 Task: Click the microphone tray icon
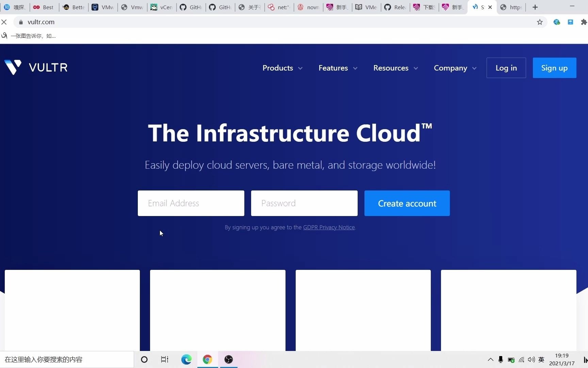click(x=501, y=359)
